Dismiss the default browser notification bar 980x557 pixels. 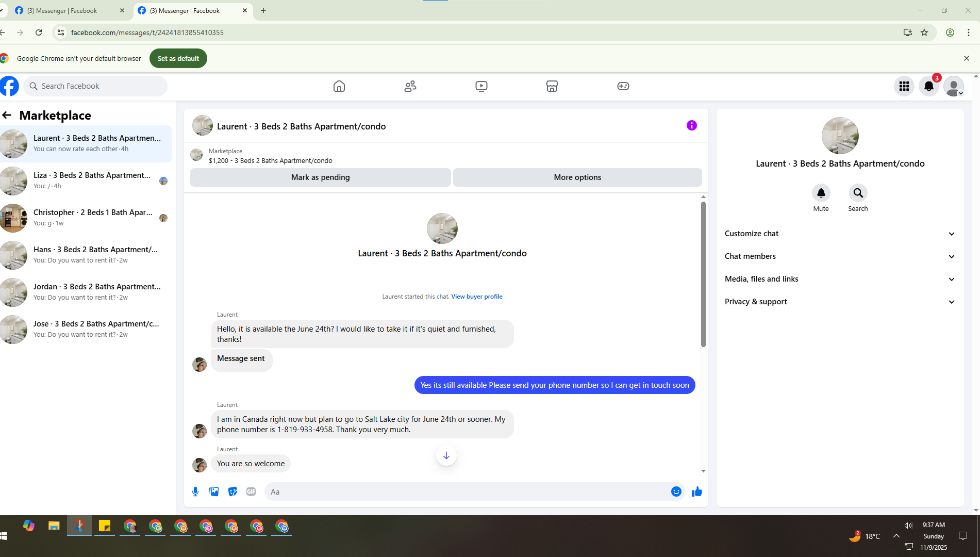(967, 58)
